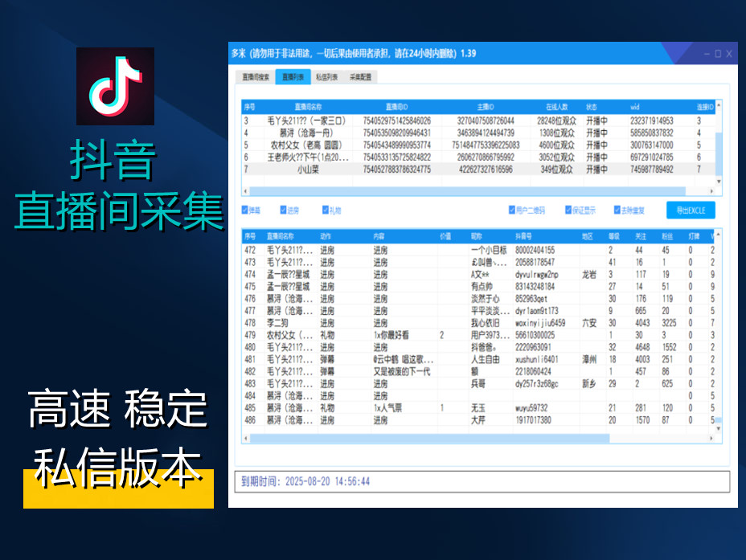Select log row 472 with nickname 一个小目标
The width and height of the screenshot is (746, 560).
[478, 250]
